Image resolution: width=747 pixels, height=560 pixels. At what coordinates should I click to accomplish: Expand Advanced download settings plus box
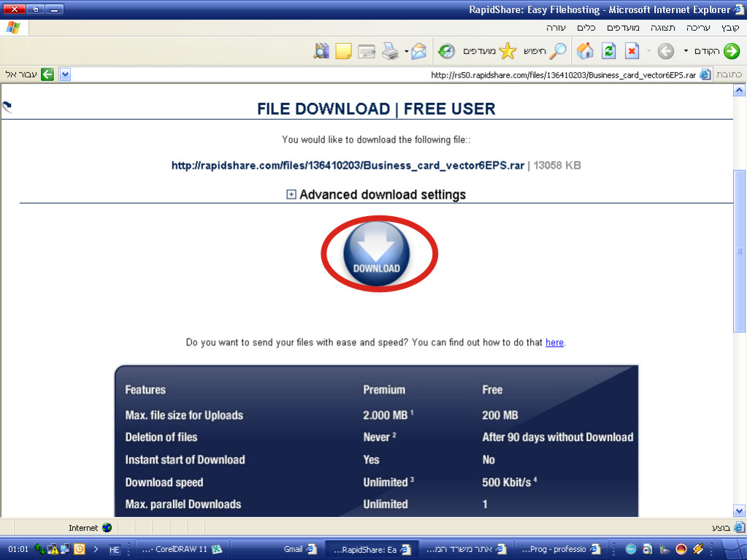tap(291, 194)
